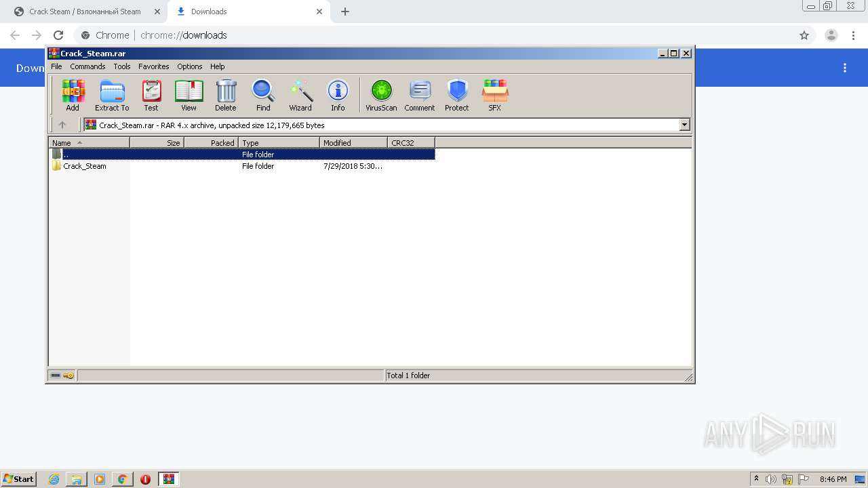Image resolution: width=868 pixels, height=488 pixels.
Task: Open the Options menu
Action: tap(190, 66)
